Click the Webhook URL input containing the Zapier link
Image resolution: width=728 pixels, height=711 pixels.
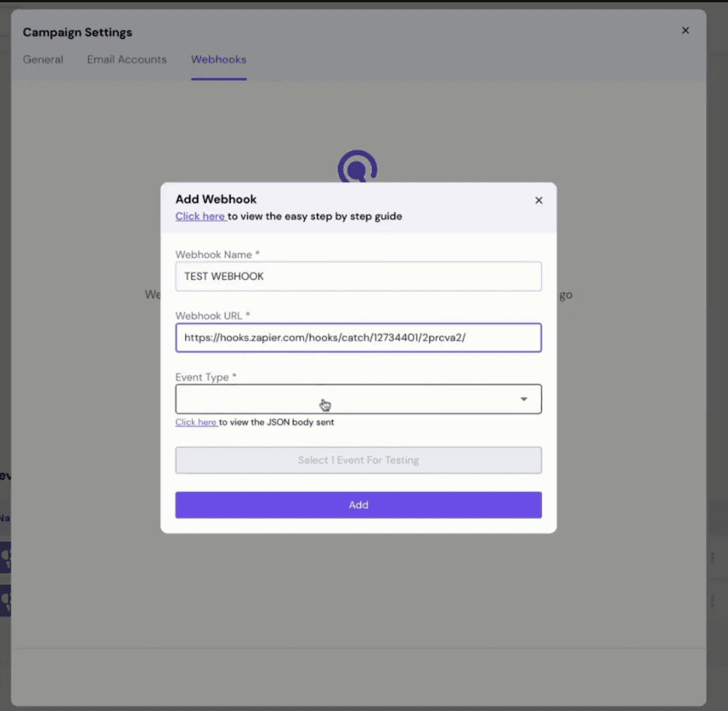coord(358,337)
